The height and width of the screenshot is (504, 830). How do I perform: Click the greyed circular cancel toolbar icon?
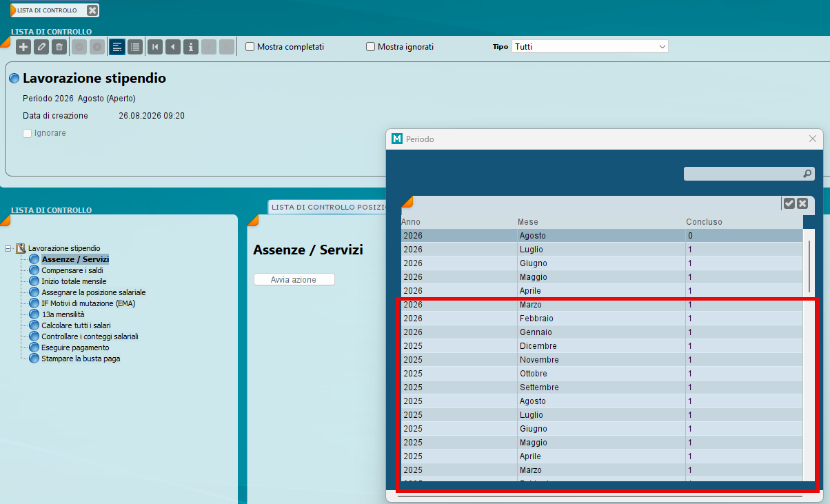coord(97,47)
